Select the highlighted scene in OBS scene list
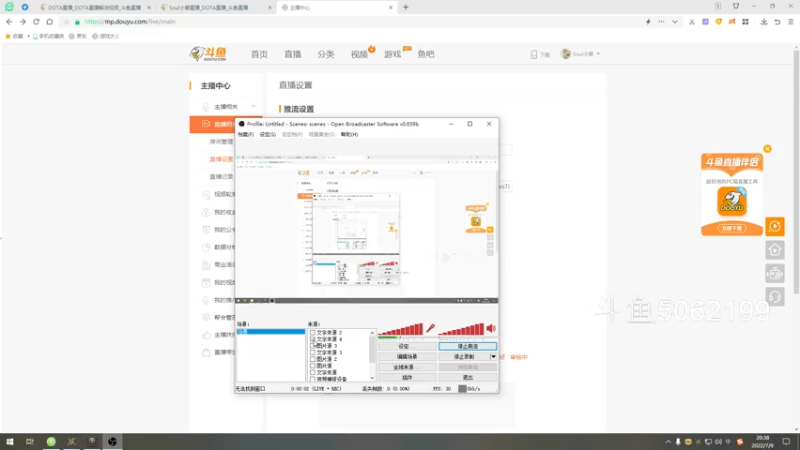Screen dimensions: 800x450 (271, 332)
